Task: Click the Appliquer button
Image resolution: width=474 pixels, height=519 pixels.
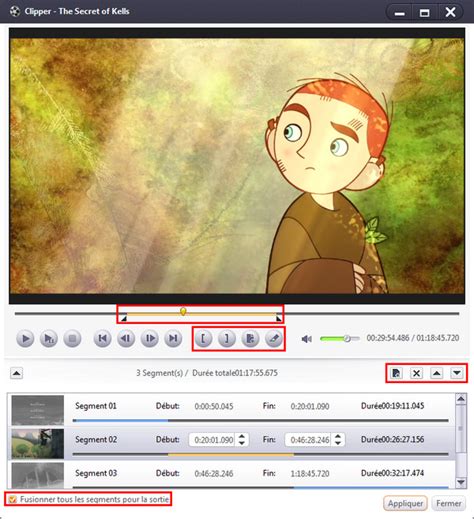Action: [405, 503]
